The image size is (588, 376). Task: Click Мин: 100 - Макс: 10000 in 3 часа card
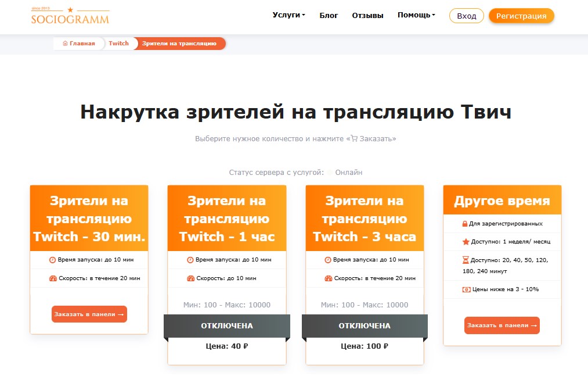365,305
